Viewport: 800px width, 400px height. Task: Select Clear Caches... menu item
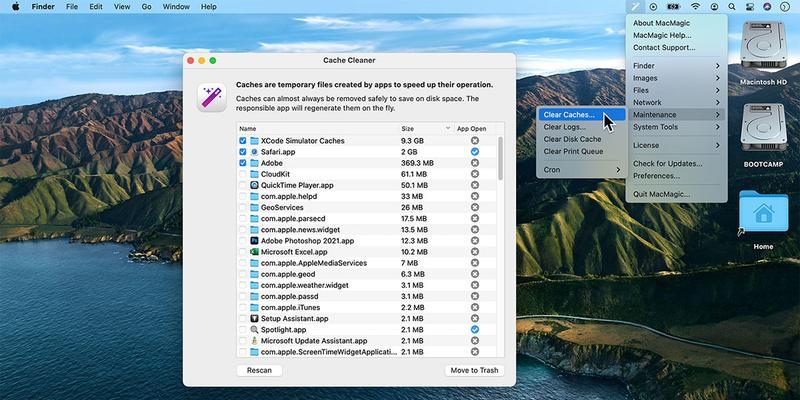click(x=581, y=114)
